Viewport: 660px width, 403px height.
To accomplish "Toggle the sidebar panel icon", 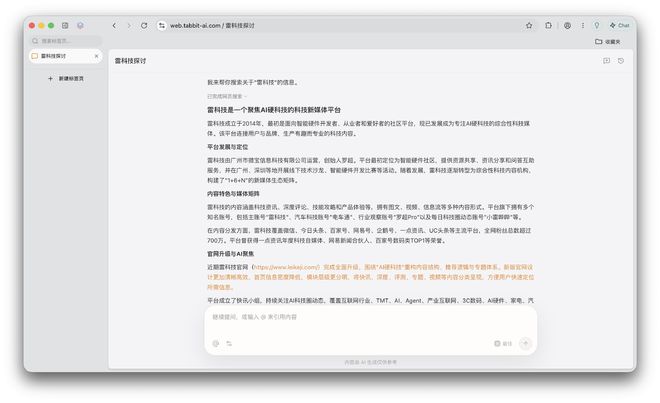I will click(65, 25).
